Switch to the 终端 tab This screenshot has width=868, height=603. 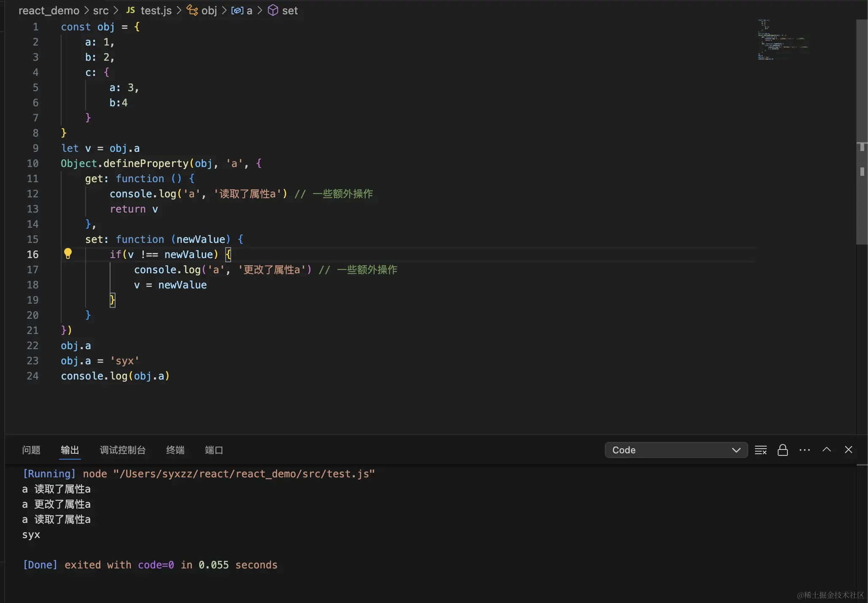[x=175, y=450]
